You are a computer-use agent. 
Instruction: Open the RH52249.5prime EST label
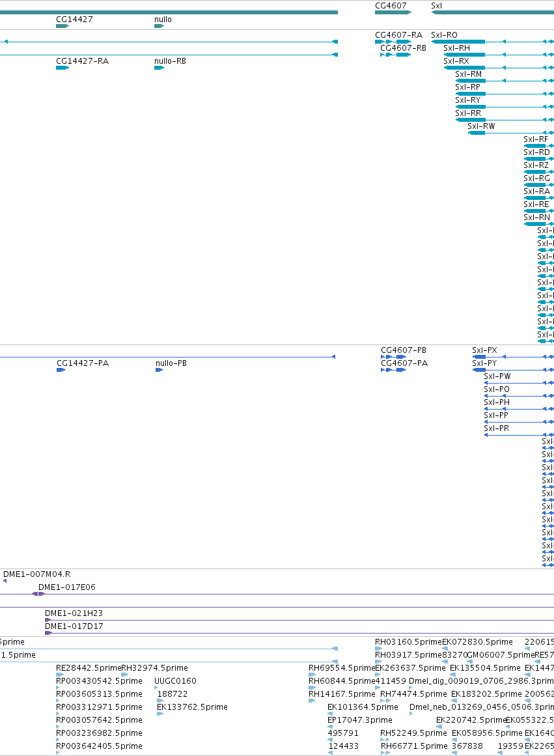point(413,733)
